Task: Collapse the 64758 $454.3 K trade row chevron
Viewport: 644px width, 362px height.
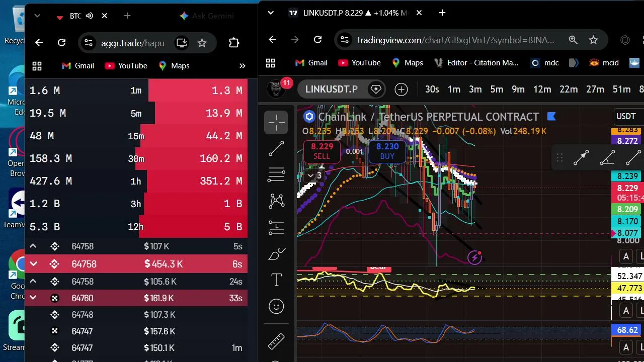Action: [33, 264]
